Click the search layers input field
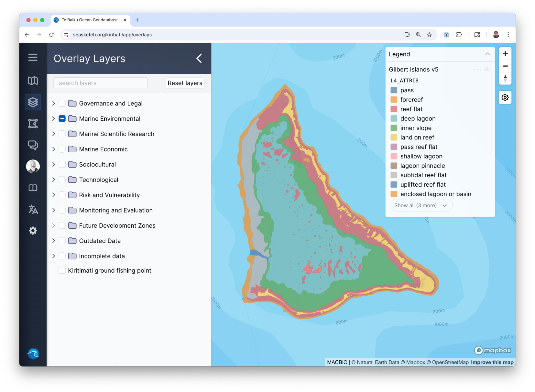This screenshot has height=392, width=535. point(100,83)
